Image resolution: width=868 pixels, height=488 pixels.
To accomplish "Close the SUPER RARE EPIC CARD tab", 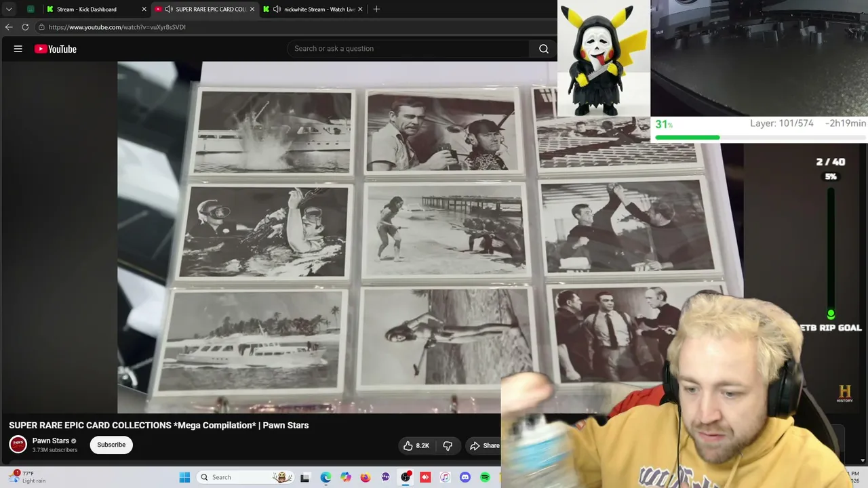I will (252, 9).
